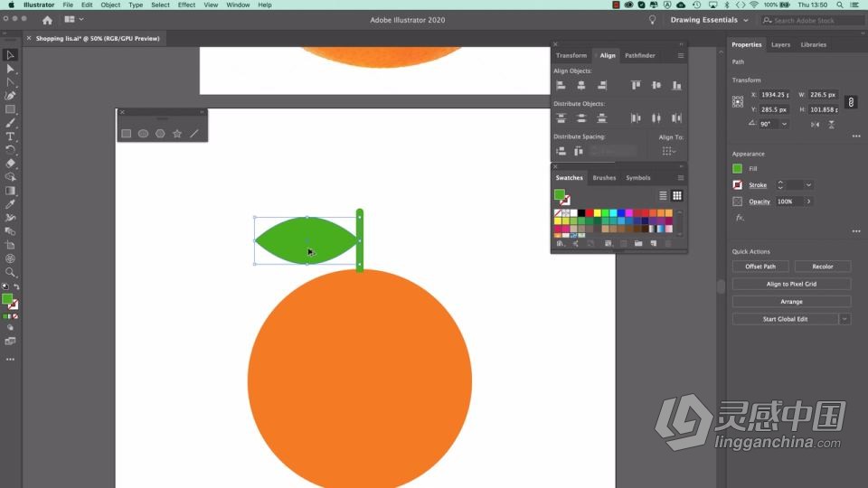
Task: Swap fill and stroke in the toolbar
Action: (x=16, y=286)
